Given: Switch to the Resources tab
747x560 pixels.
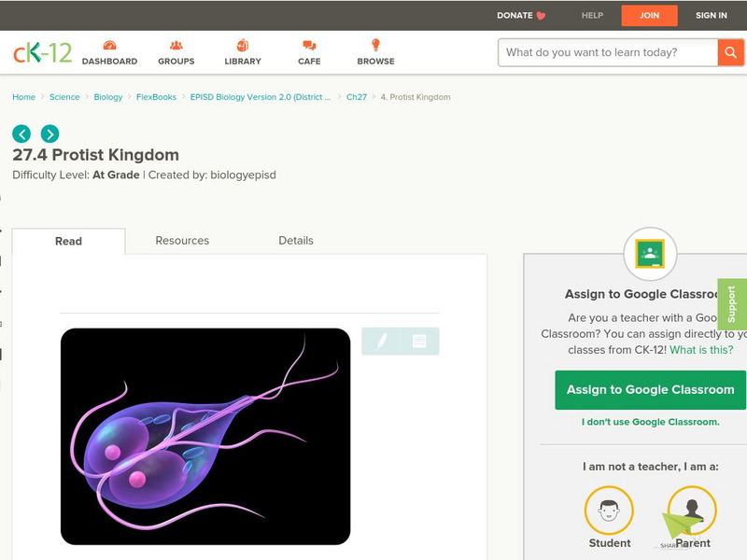Looking at the screenshot, I should point(181,240).
